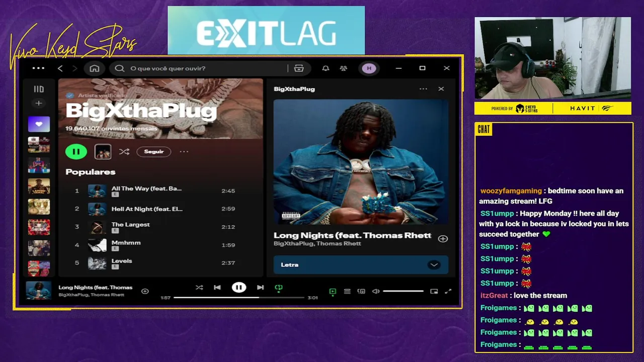The height and width of the screenshot is (362, 644).
Task: Maximize the Spotify window
Action: click(x=423, y=68)
